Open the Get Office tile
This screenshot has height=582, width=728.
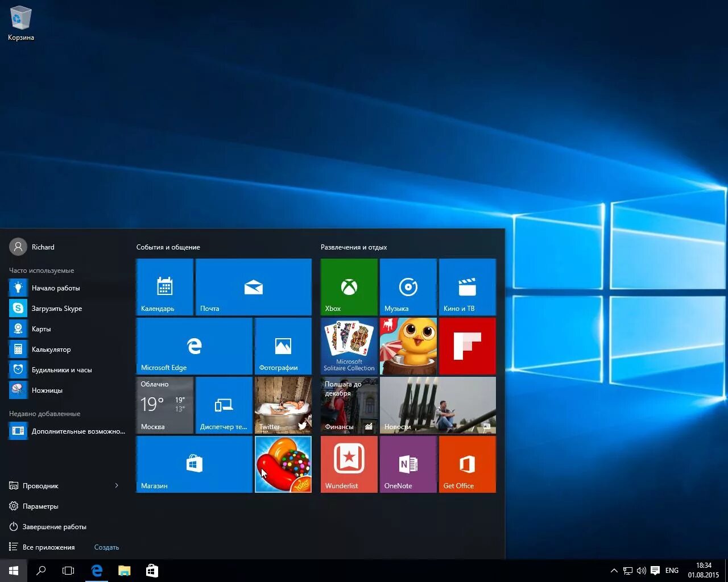[468, 464]
